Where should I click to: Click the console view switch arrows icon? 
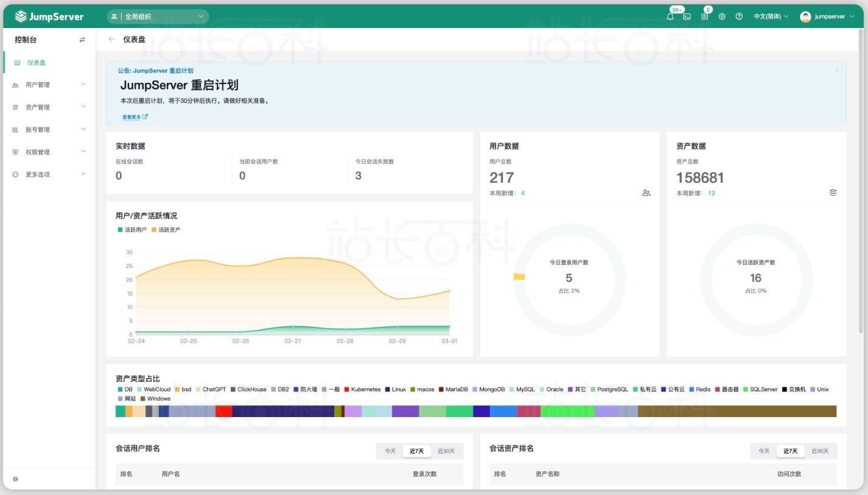[x=82, y=40]
